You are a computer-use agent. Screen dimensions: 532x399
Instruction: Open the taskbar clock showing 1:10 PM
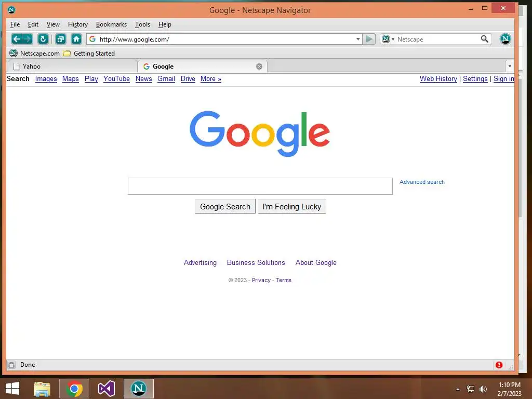tap(509, 389)
